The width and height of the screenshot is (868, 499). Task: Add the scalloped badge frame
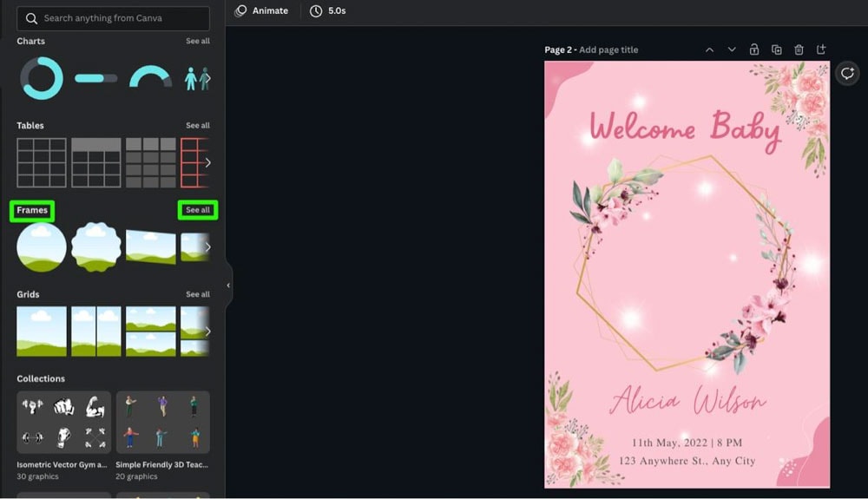tap(95, 247)
